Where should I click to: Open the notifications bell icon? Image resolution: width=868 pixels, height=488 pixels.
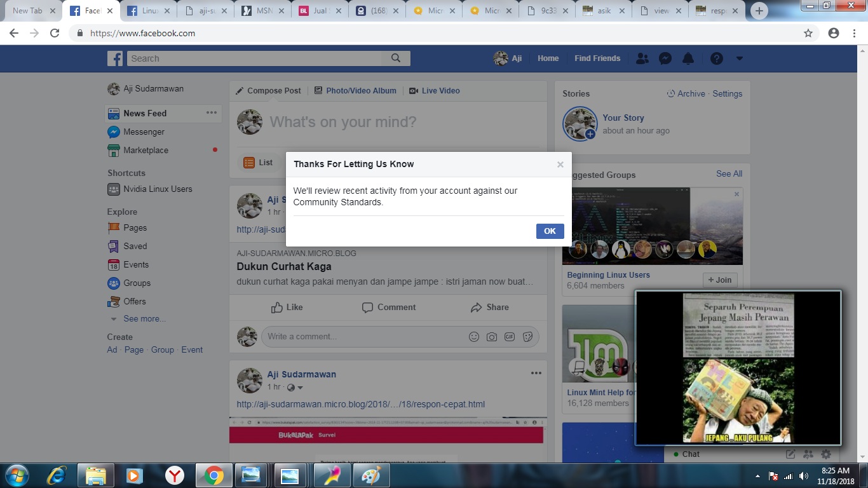pos(688,58)
